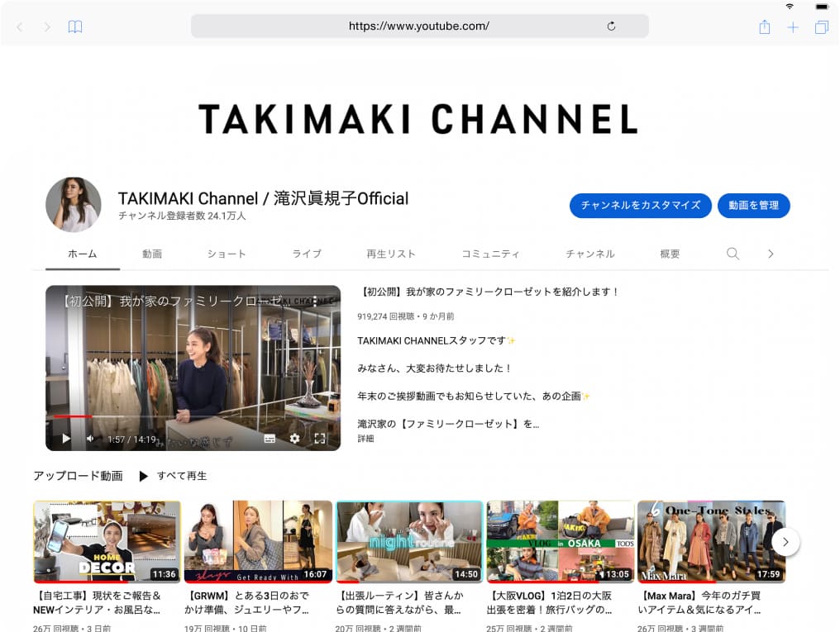The height and width of the screenshot is (632, 840).
Task: Open the video player settings gear
Action: pyautogui.click(x=294, y=439)
